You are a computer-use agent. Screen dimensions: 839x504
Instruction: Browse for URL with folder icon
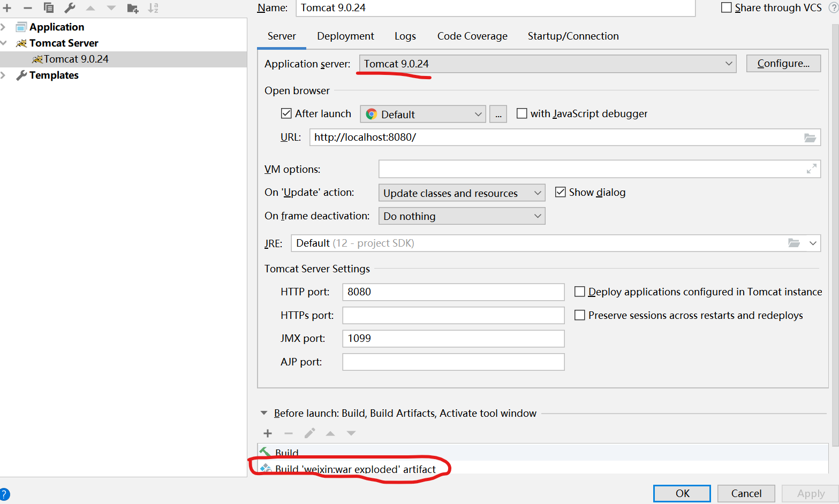coord(810,138)
